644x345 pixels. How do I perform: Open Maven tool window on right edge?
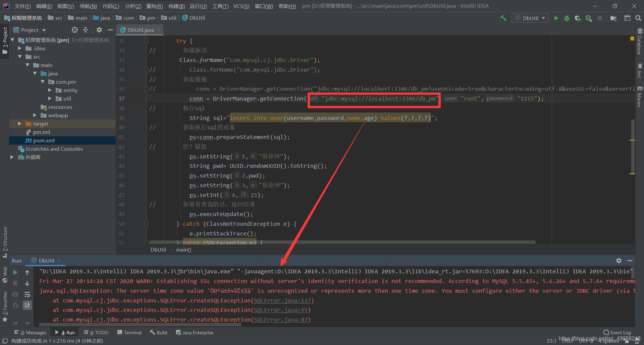[x=640, y=96]
